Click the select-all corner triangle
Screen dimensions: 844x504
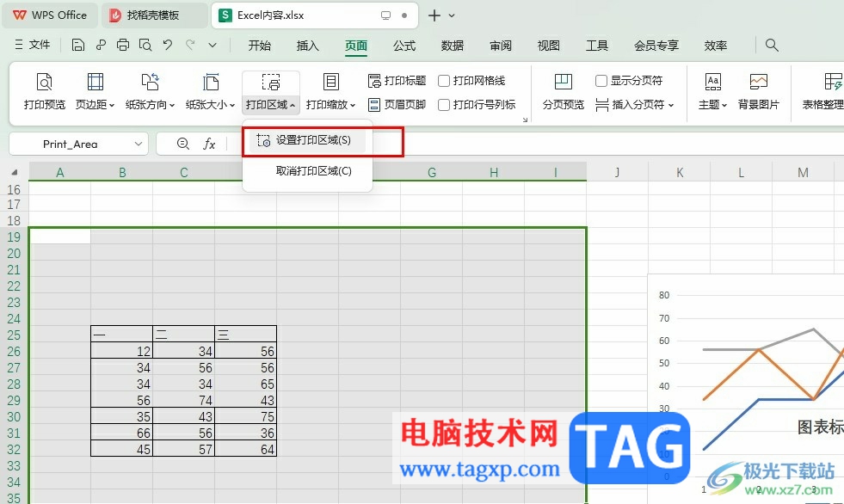point(15,173)
